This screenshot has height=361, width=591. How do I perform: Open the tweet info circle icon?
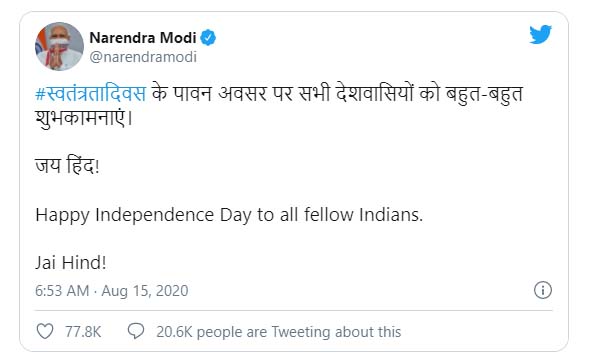543,290
